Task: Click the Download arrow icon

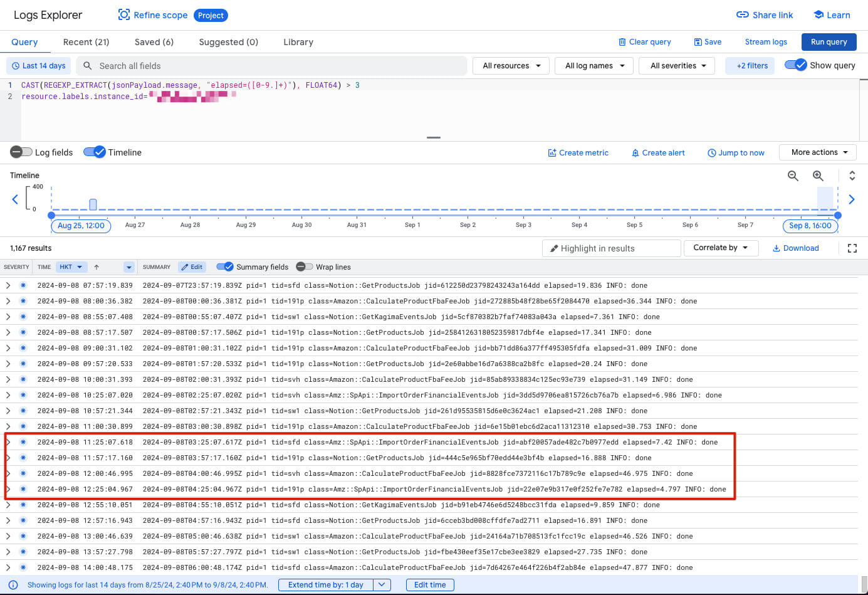Action: coord(776,248)
